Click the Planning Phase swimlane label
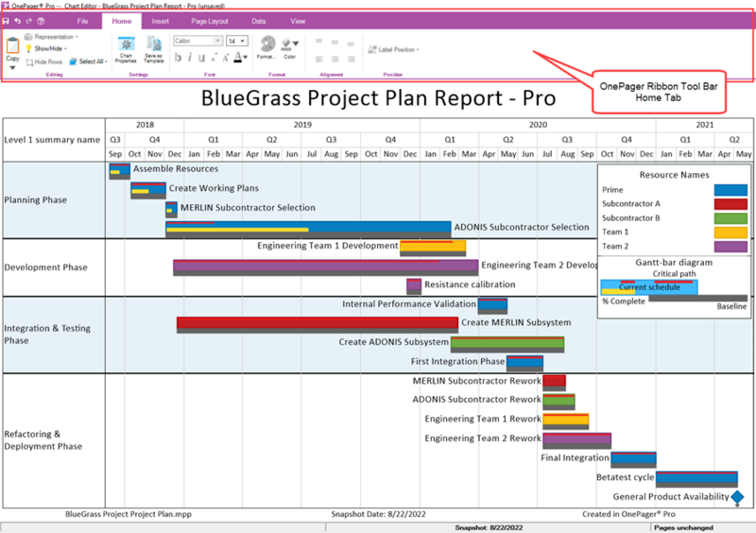756x533 pixels. coord(36,199)
